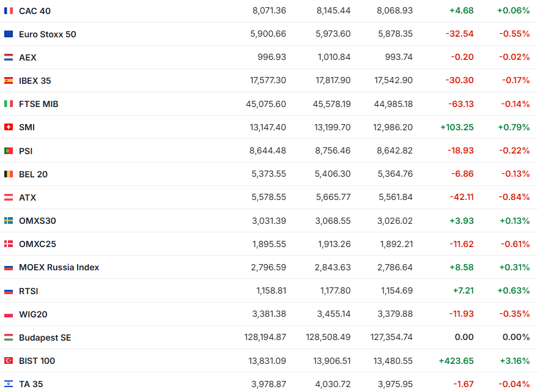Click the Sweden flag beside OMXS30

[9, 221]
